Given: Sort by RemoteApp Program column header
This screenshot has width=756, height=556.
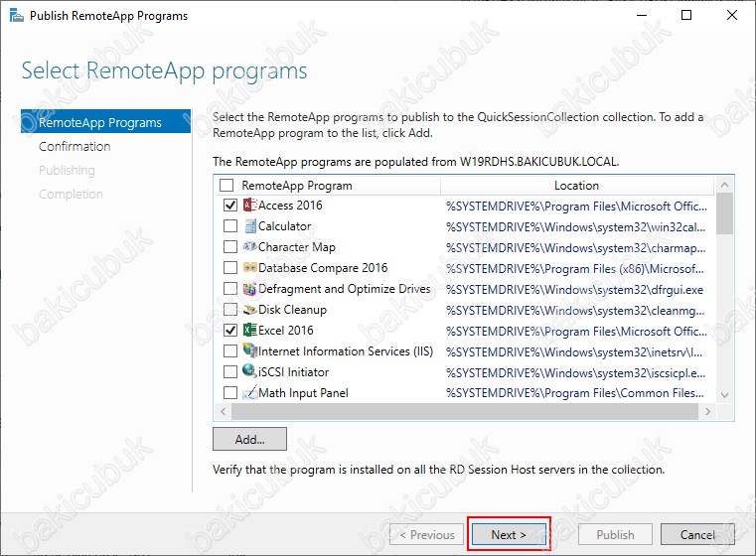Looking at the screenshot, I should click(297, 186).
